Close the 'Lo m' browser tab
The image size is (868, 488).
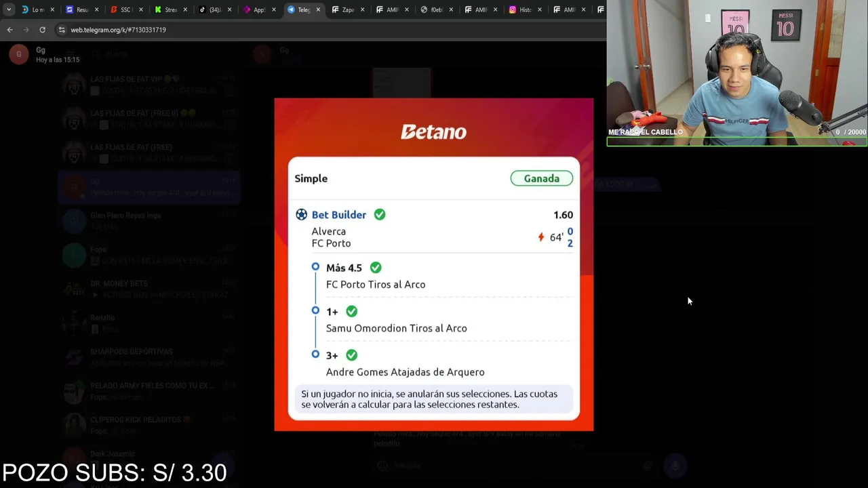[x=52, y=9]
